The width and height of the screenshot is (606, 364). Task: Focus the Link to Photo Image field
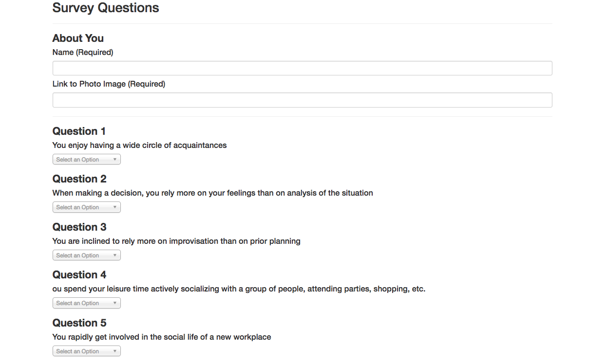pyautogui.click(x=302, y=100)
